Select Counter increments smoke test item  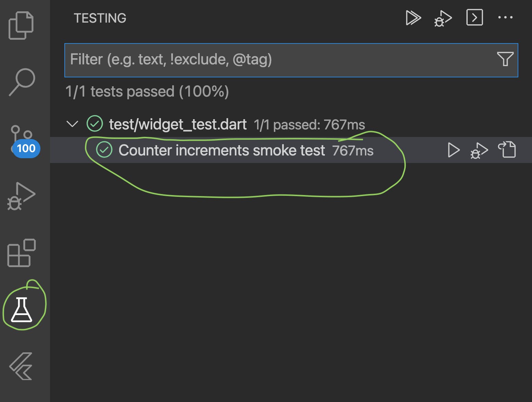[221, 150]
